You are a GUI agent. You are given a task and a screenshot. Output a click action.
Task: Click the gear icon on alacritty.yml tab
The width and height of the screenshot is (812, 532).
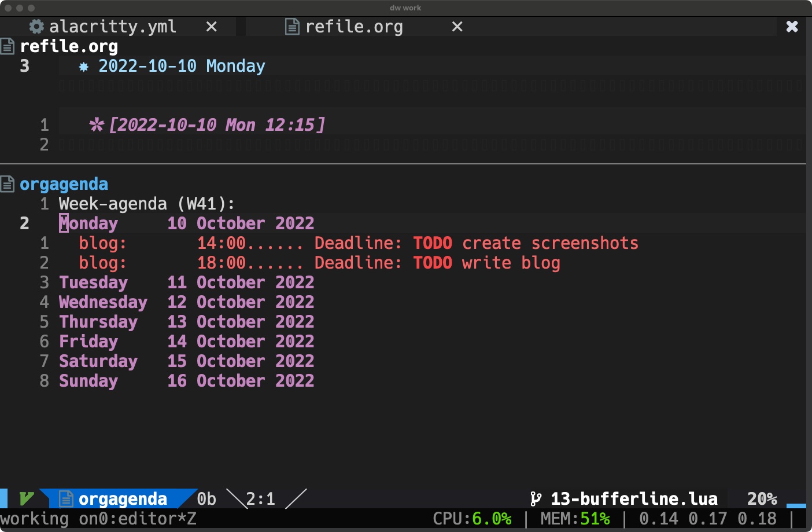[x=36, y=27]
